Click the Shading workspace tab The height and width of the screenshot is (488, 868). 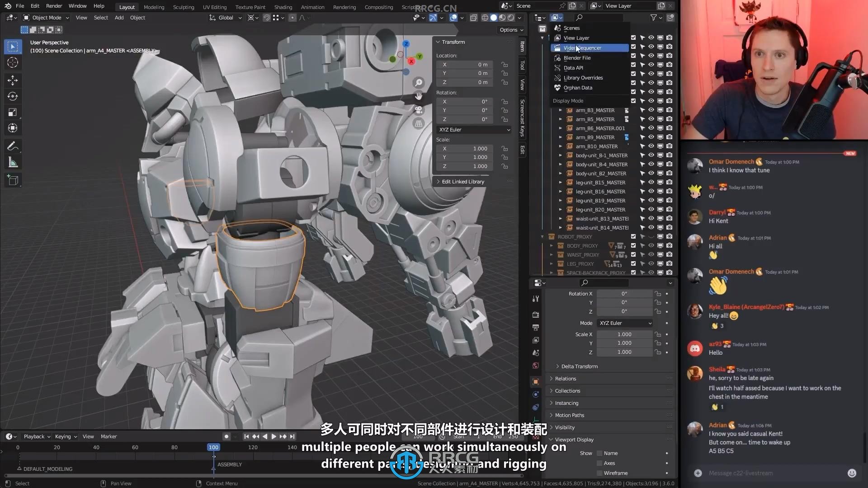[283, 7]
